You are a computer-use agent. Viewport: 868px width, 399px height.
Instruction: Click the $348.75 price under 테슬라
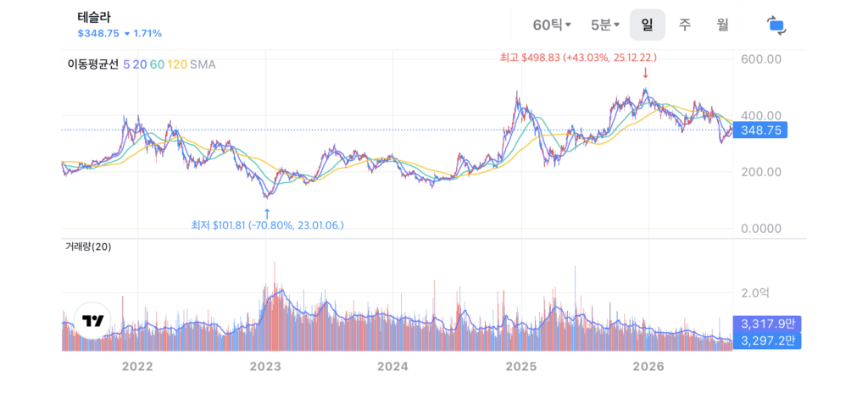click(x=98, y=34)
